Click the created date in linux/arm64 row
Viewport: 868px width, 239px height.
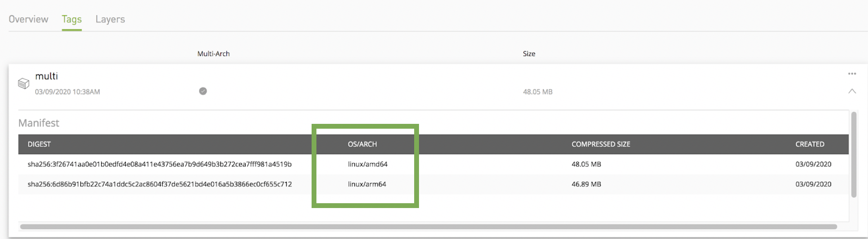pyautogui.click(x=813, y=184)
